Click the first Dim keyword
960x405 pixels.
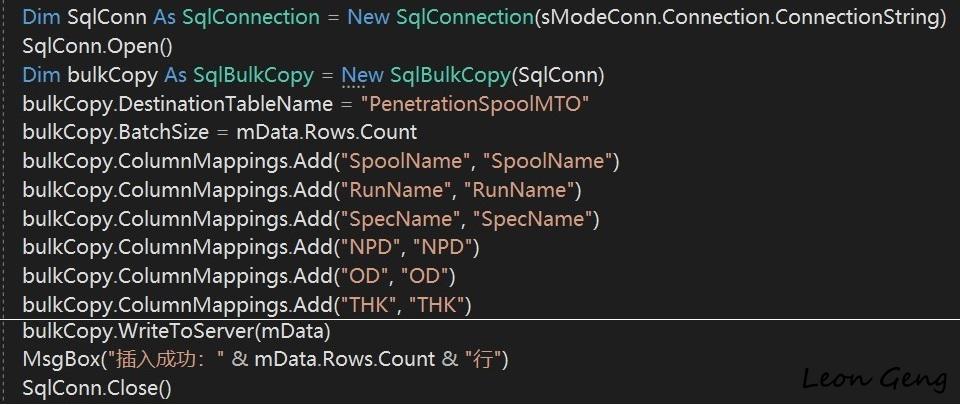tap(41, 17)
